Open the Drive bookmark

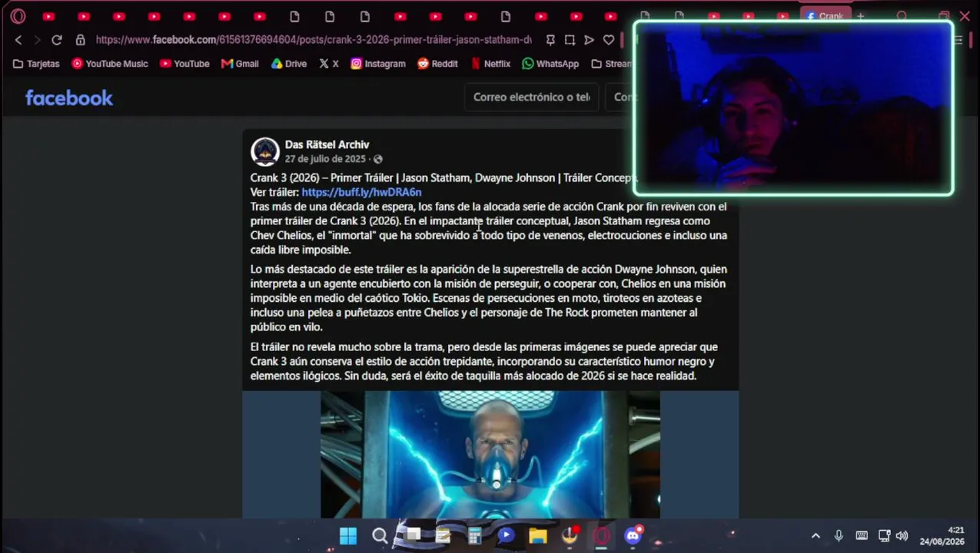289,64
